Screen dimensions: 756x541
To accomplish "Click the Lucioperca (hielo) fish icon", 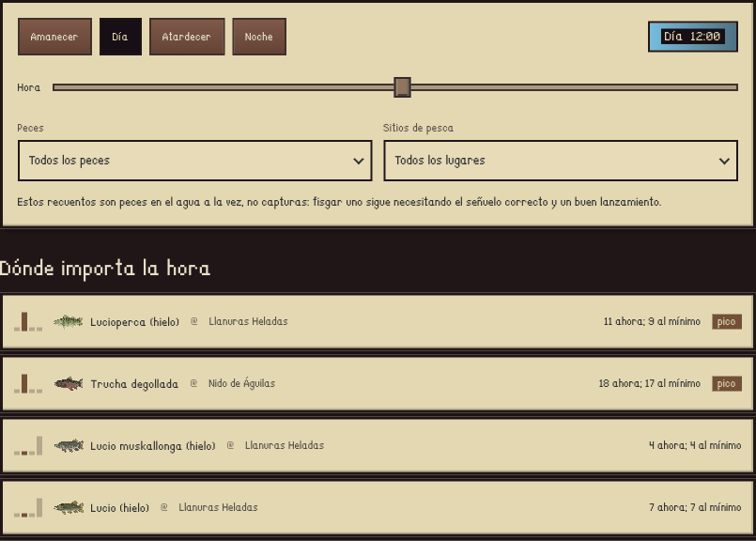I will pos(68,321).
